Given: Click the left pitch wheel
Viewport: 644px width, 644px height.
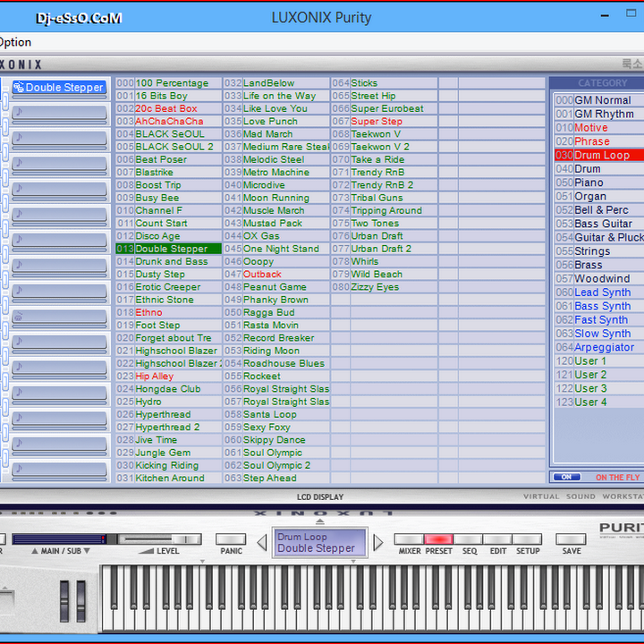Looking at the screenshot, I should 64,600.
